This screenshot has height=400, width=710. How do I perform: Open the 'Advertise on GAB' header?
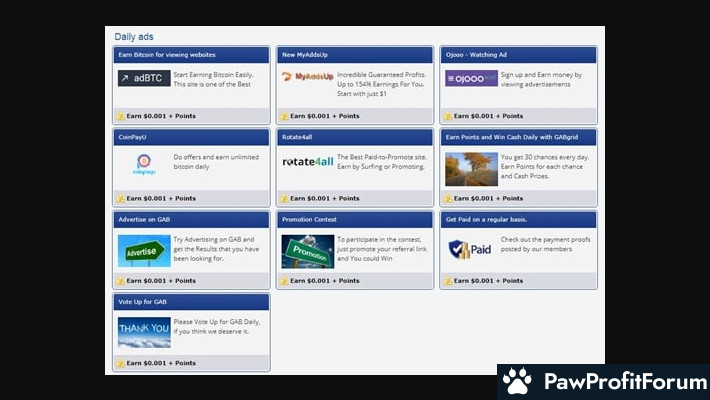[191, 220]
